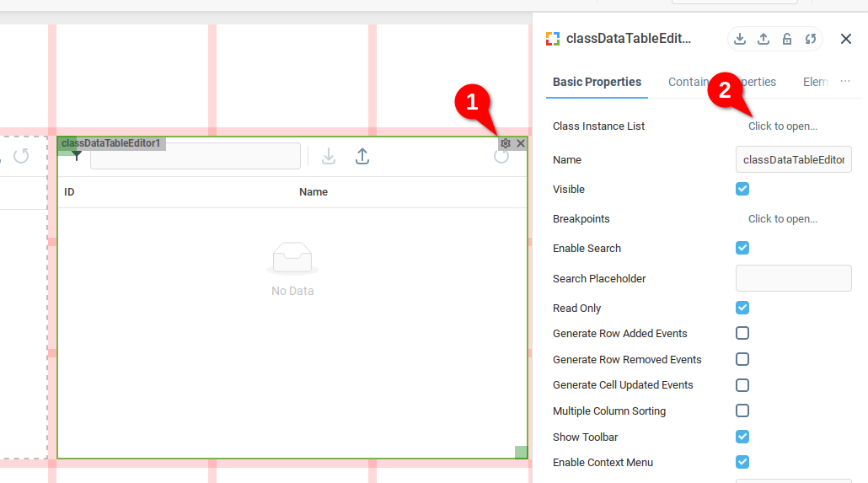The height and width of the screenshot is (483, 868).
Task: Open the widget settings gear icon
Action: (506, 143)
